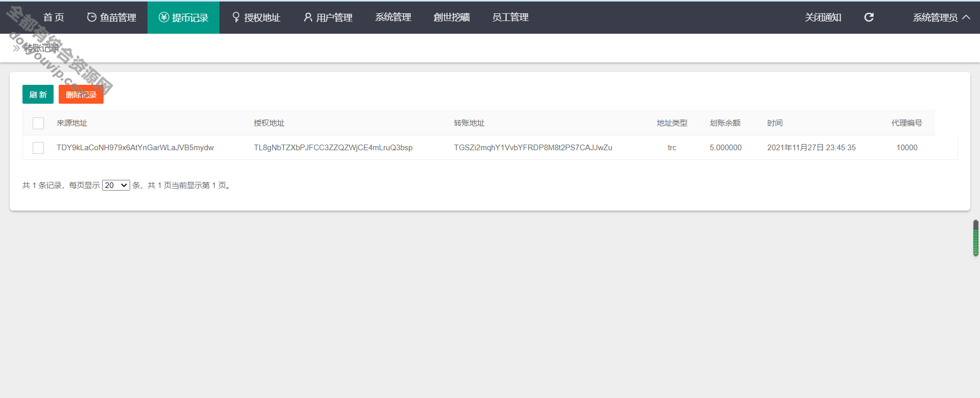The width and height of the screenshot is (980, 398).
Task: Click the agent number 10000 cell
Action: [907, 148]
